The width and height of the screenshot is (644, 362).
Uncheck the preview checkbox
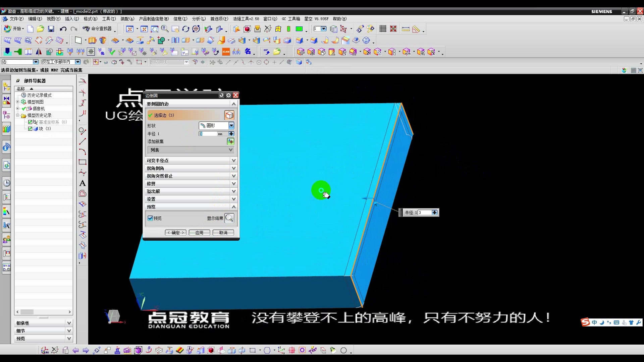tap(150, 218)
